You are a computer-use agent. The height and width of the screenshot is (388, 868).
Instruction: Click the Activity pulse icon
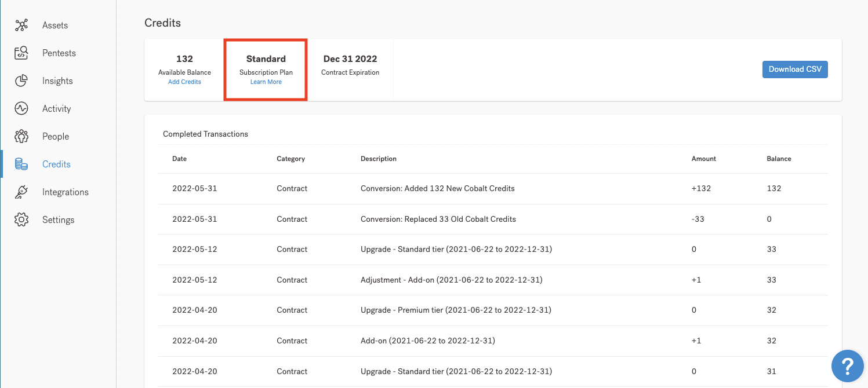[x=21, y=109]
